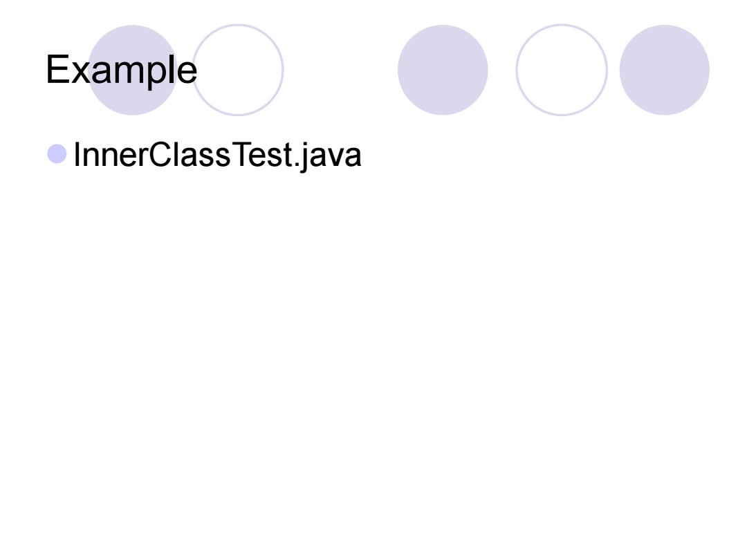
Task: Click the 'Inner' portion of InnerClassTest.java
Action: pyautogui.click(x=110, y=155)
